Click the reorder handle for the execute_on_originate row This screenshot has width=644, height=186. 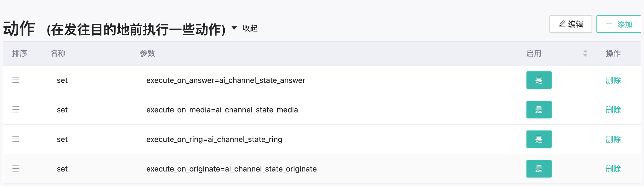point(16,168)
